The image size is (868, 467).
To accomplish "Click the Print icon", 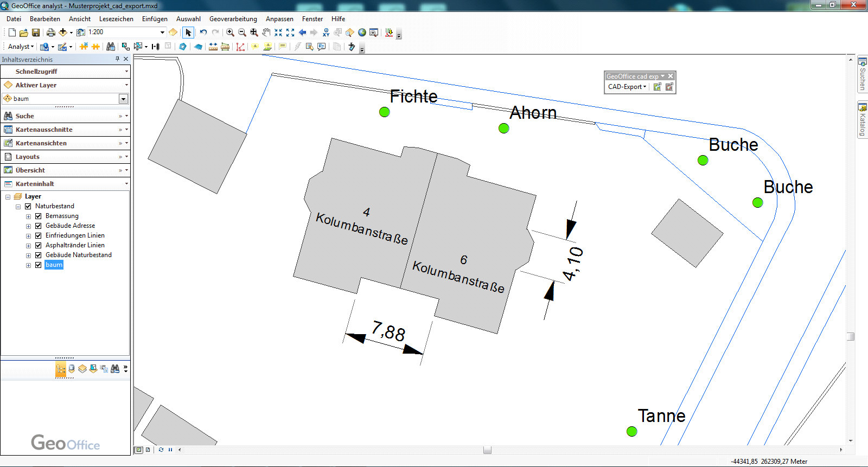I will click(x=50, y=33).
